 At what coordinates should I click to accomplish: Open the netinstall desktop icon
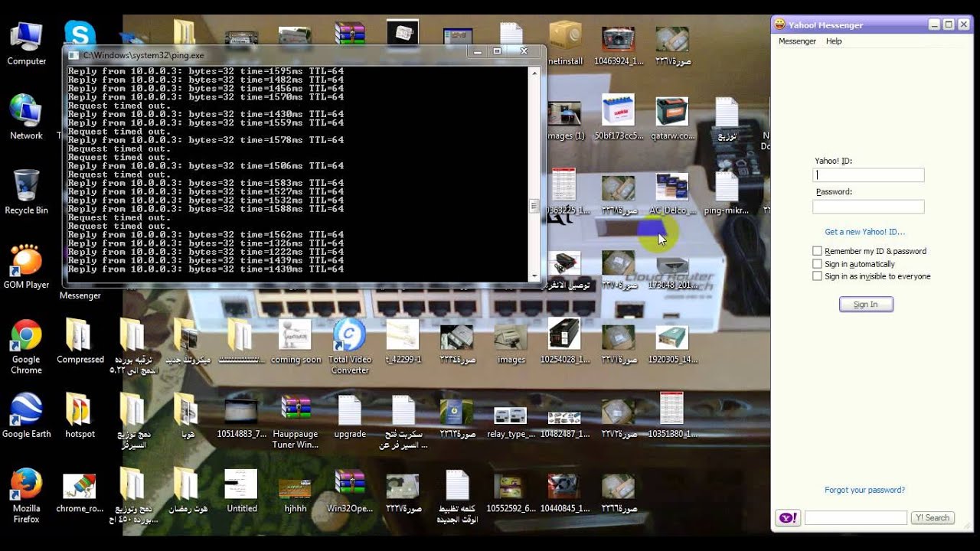566,42
